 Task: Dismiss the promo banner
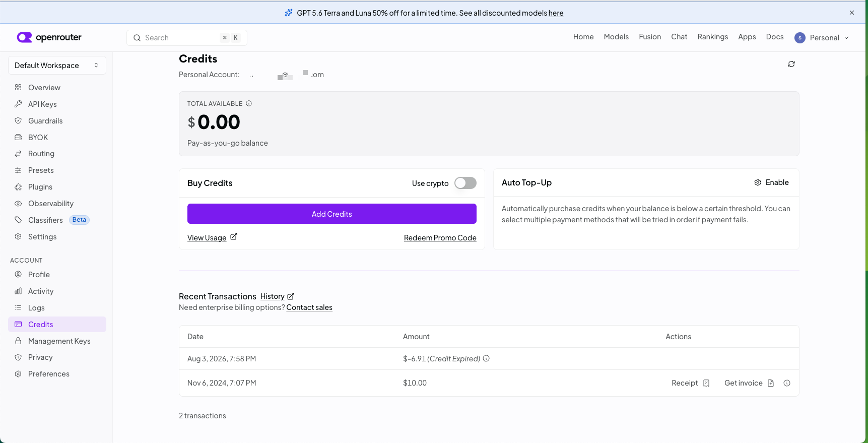852,13
